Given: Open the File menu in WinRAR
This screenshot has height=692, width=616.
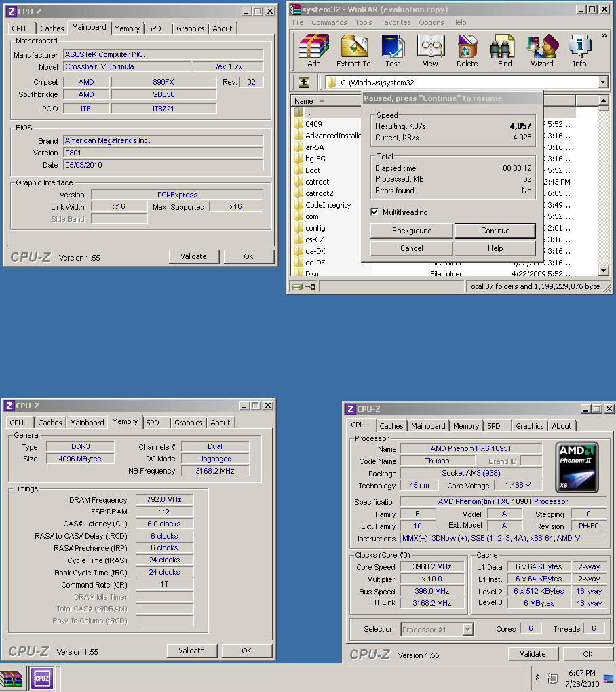Looking at the screenshot, I should [x=298, y=22].
